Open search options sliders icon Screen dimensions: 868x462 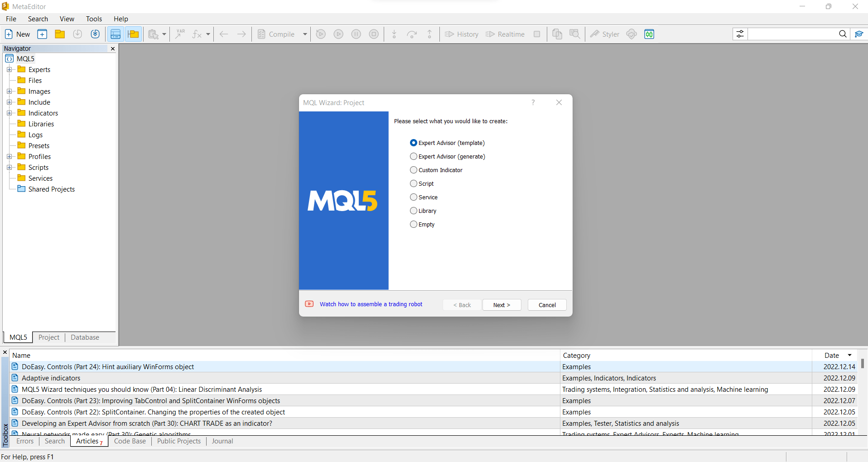pos(740,34)
